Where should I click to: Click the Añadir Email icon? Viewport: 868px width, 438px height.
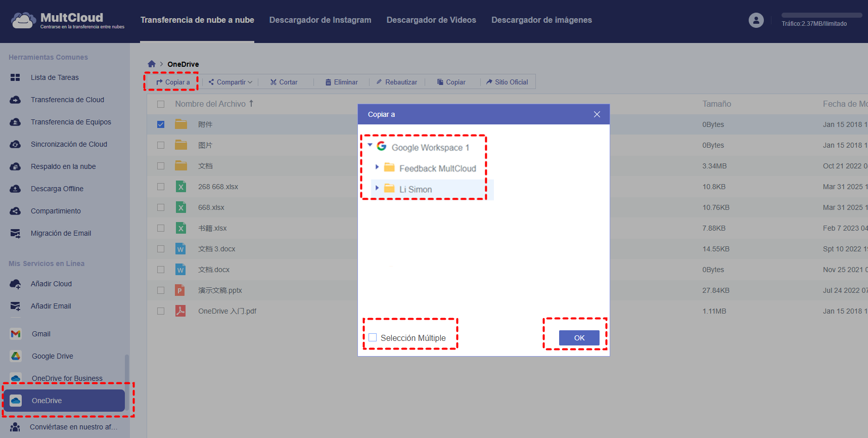[15, 306]
